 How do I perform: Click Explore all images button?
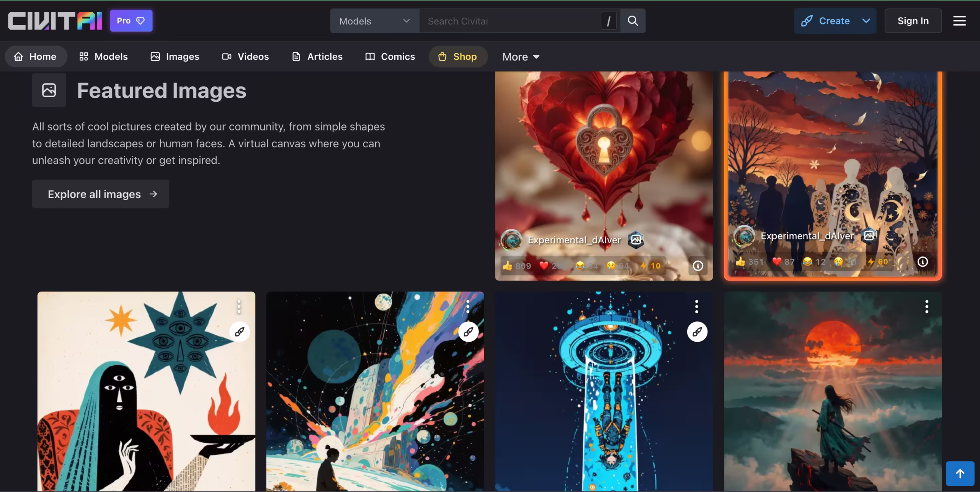click(101, 194)
